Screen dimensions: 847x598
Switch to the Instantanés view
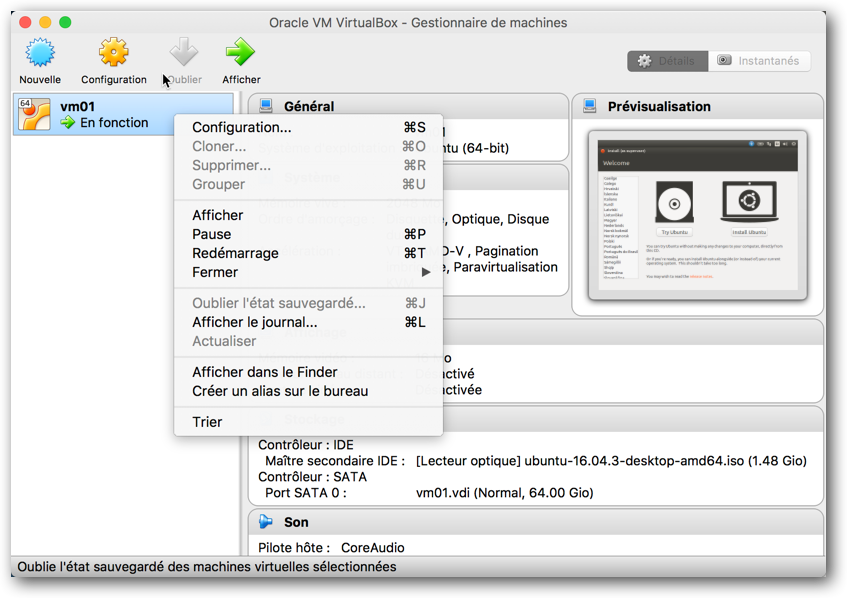coord(759,61)
